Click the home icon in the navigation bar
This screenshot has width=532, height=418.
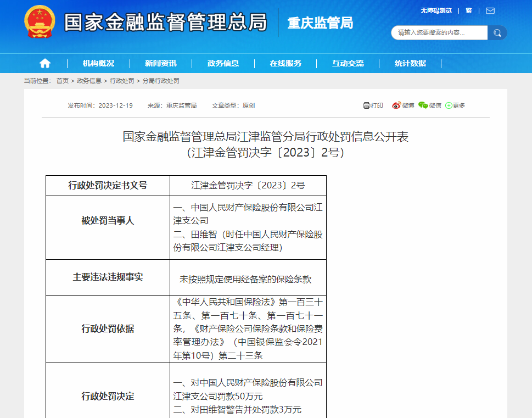coord(45,63)
